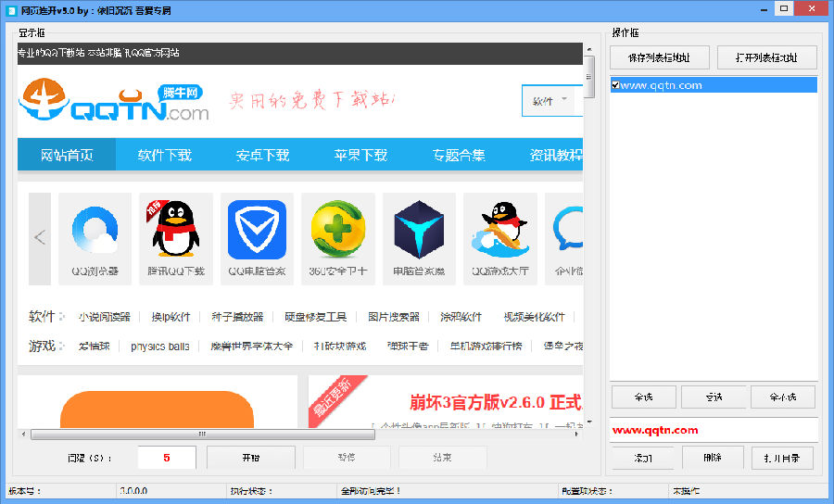Click the QQ浏览器 icon in the carousel
The width and height of the screenshot is (834, 504).
click(x=95, y=230)
